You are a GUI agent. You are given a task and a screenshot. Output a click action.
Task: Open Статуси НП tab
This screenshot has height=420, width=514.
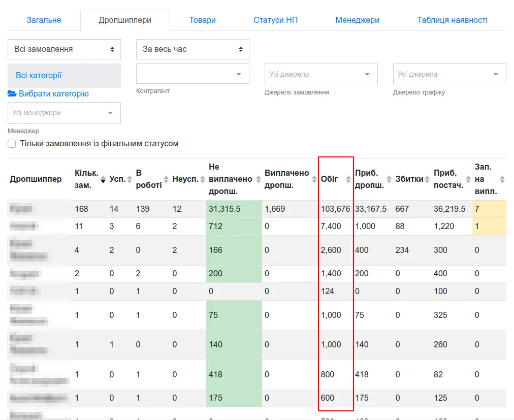coord(275,20)
